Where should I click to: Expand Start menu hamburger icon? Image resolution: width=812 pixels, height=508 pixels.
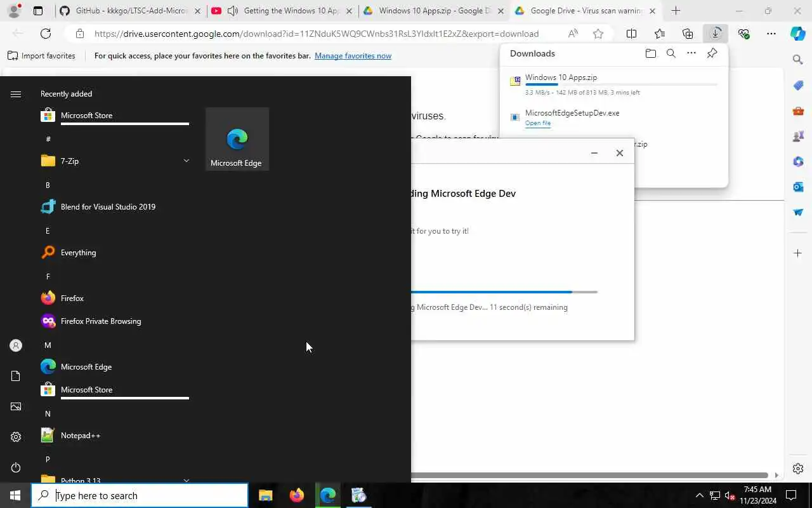tap(16, 94)
